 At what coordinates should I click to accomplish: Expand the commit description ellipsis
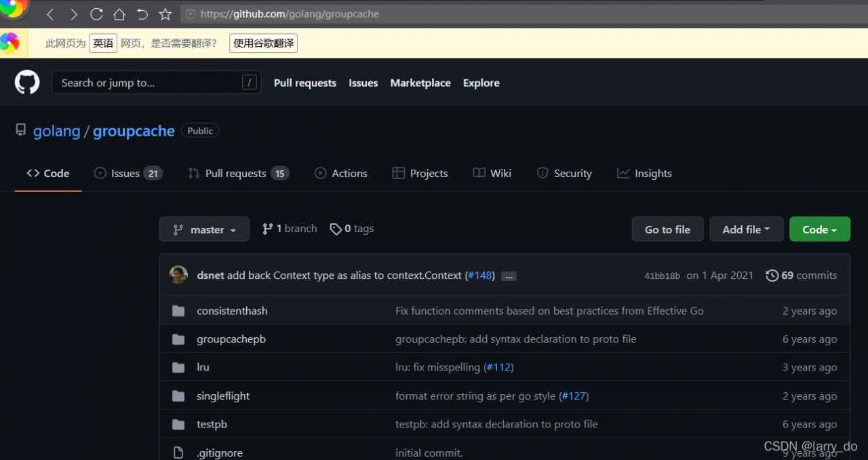(509, 276)
